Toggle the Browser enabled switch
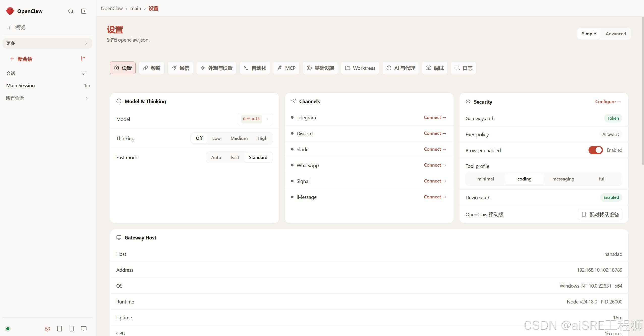The image size is (644, 336). point(596,150)
